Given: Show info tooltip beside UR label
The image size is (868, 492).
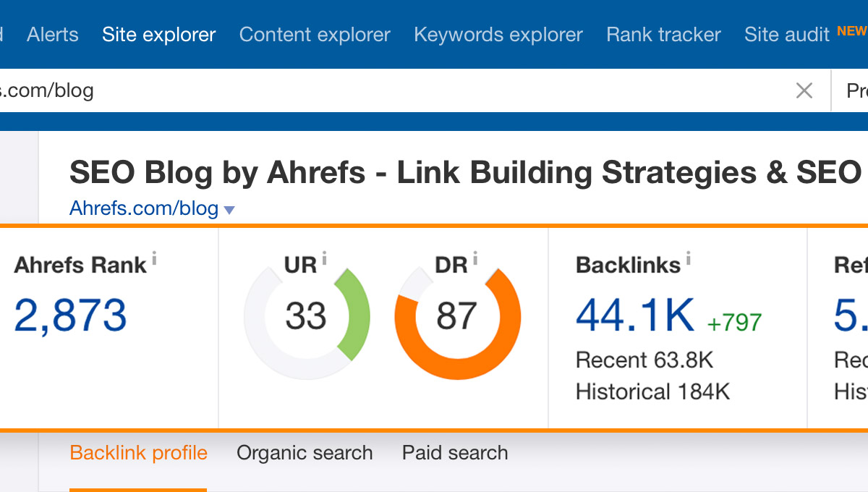Looking at the screenshot, I should pyautogui.click(x=324, y=258).
